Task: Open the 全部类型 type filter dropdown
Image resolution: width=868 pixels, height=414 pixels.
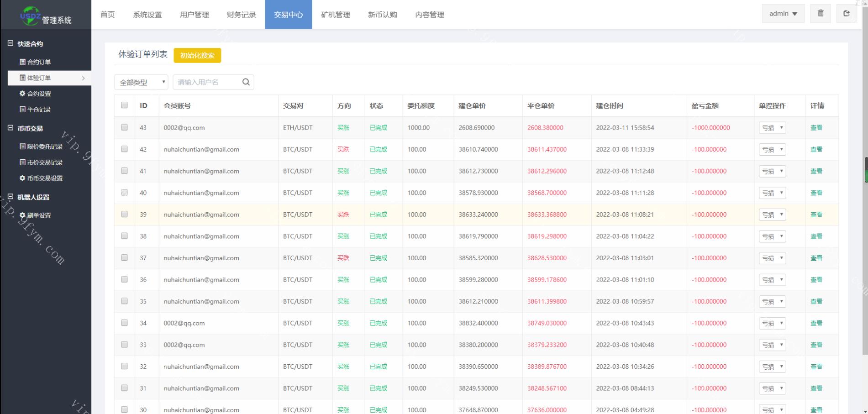Action: click(x=141, y=82)
